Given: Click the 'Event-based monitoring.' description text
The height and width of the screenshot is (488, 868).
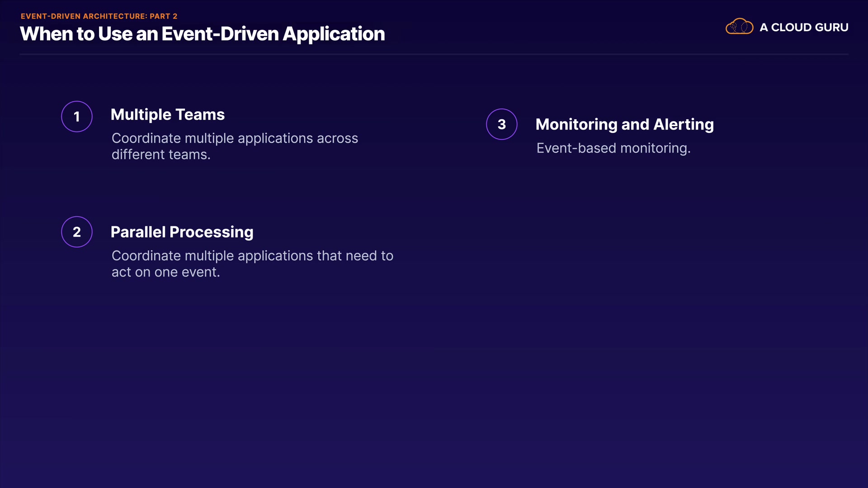Looking at the screenshot, I should click(613, 148).
